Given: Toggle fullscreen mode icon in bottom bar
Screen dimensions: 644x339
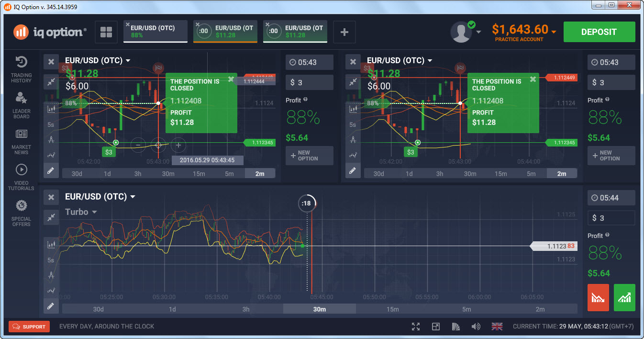Looking at the screenshot, I should [416, 327].
